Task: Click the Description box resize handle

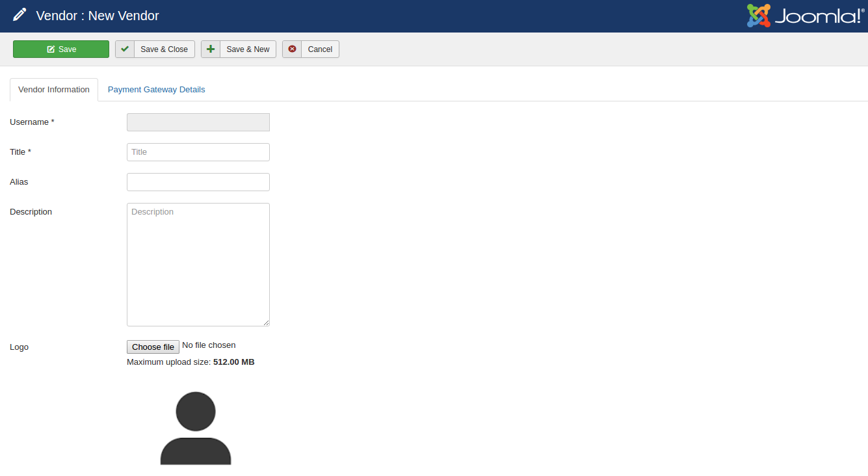Action: coord(266,323)
